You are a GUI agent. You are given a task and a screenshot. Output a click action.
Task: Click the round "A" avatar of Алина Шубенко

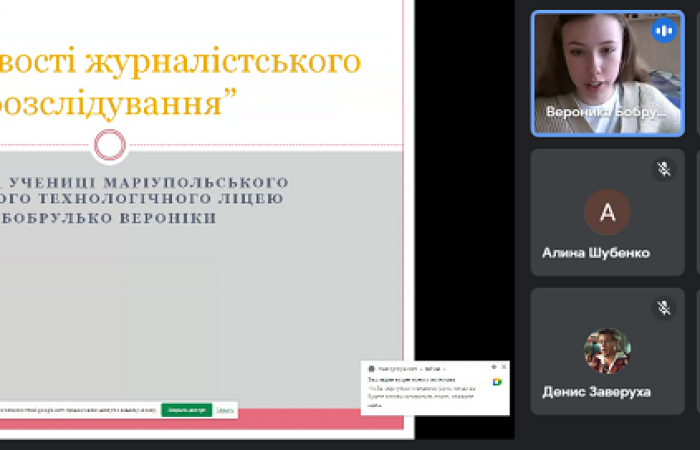[607, 212]
